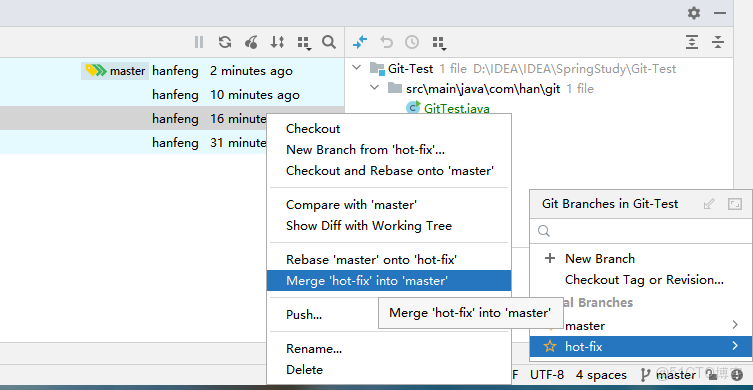The height and width of the screenshot is (390, 753).
Task: Expand the master branch submenu arrow
Action: (x=735, y=325)
